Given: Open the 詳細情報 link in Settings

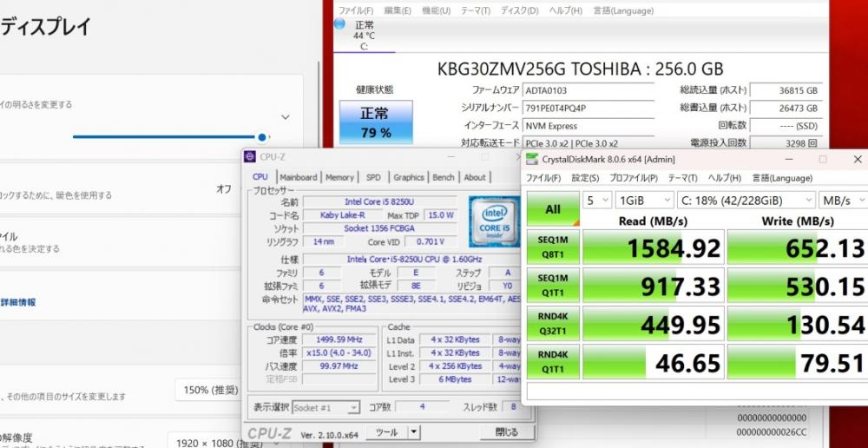Looking at the screenshot, I should 17,302.
